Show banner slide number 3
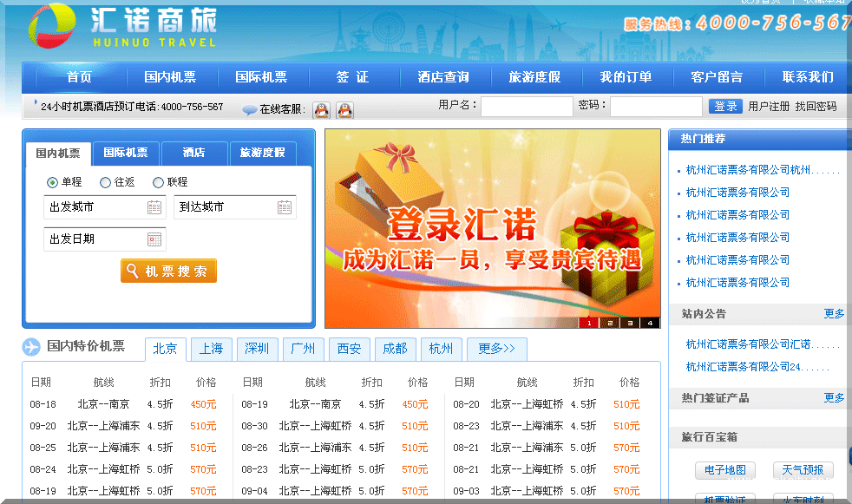Viewport: 852px width, 504px height. [x=630, y=323]
